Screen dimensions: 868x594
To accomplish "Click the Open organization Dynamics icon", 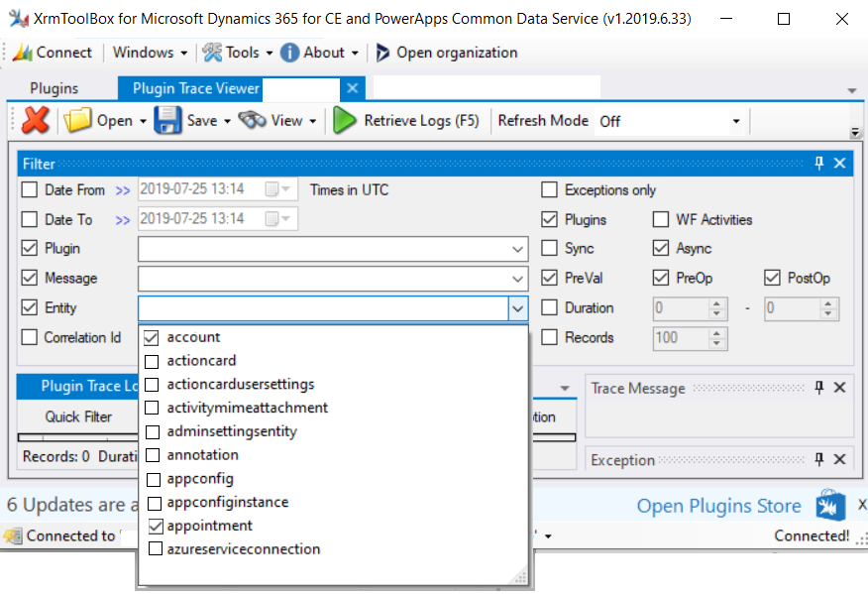I will tap(381, 53).
